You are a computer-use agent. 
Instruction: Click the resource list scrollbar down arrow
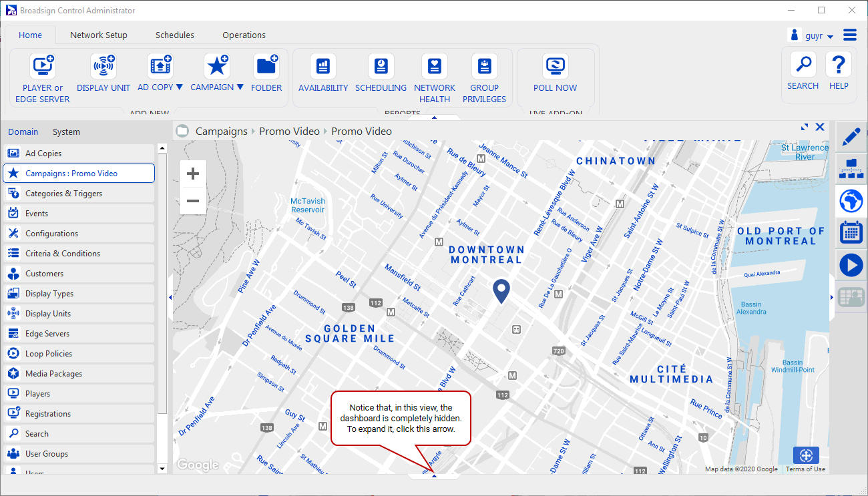click(x=162, y=469)
